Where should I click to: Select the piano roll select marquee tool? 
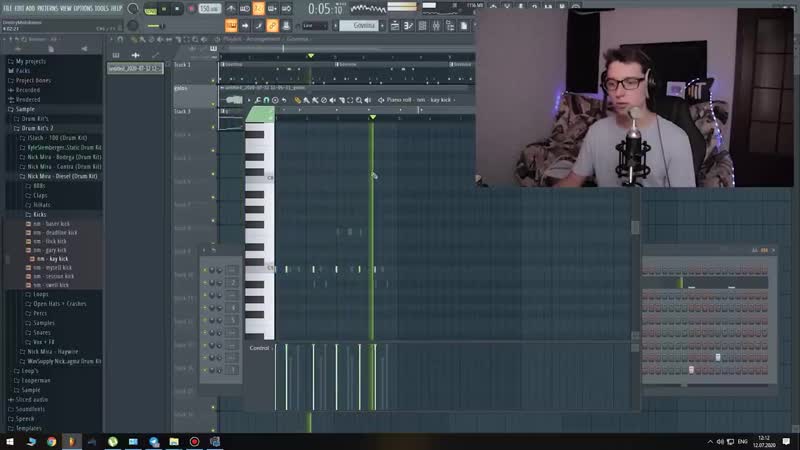[350, 101]
